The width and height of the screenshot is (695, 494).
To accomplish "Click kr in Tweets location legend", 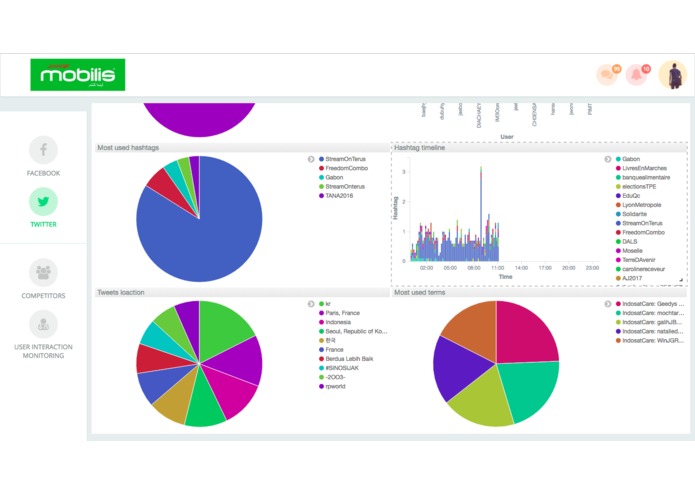I will (325, 304).
